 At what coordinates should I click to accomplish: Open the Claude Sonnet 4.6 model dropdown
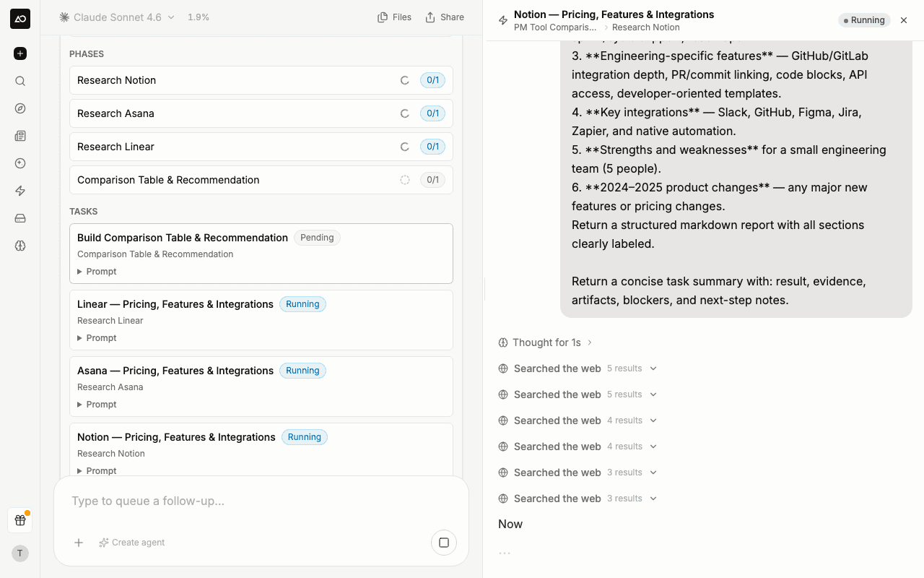117,17
